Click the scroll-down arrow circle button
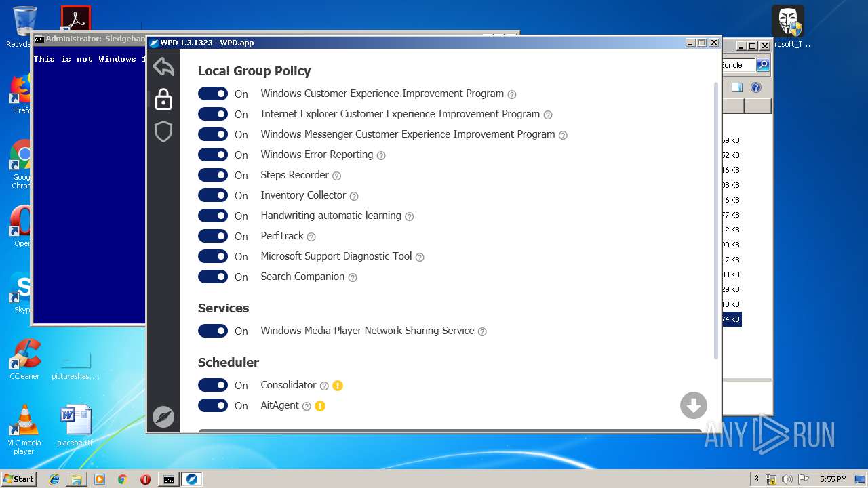This screenshot has width=868, height=488. (694, 405)
